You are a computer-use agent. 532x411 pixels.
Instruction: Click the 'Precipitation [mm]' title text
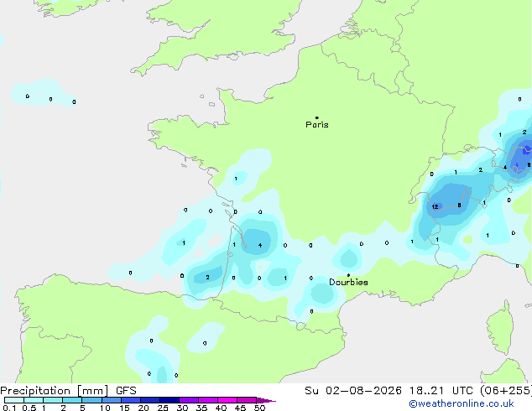pyautogui.click(x=55, y=391)
